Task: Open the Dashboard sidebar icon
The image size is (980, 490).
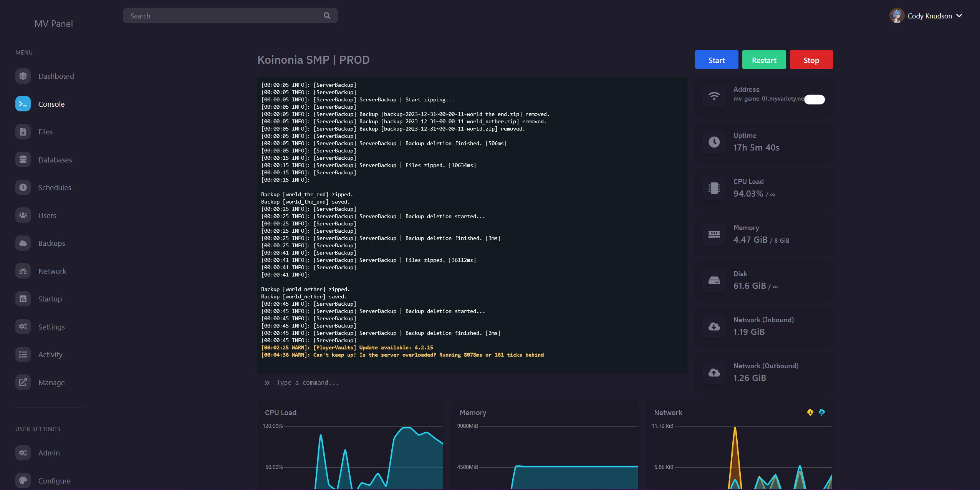Action: (x=23, y=76)
